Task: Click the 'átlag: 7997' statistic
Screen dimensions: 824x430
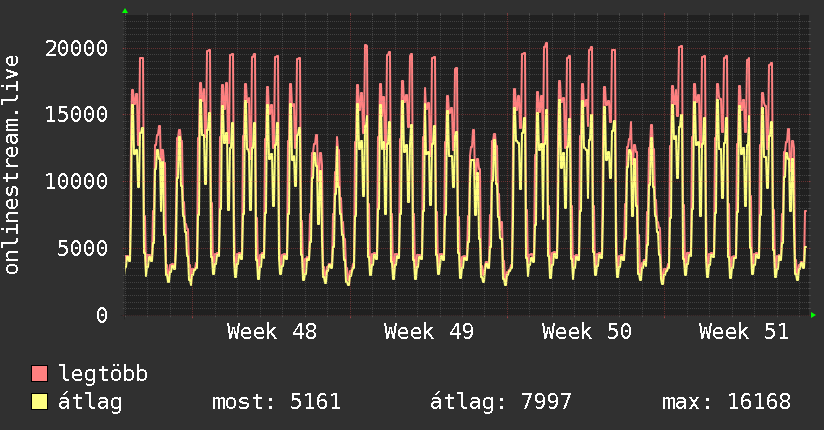Action: [x=500, y=402]
